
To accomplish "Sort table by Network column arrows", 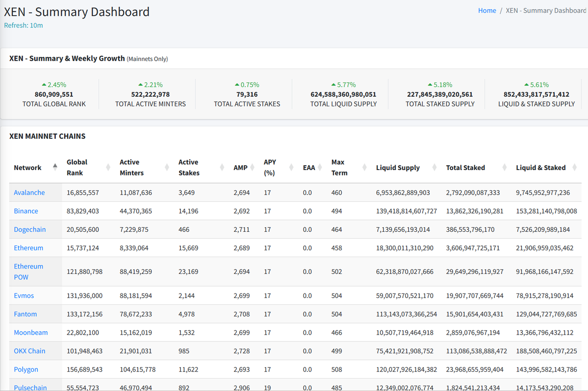I will click(x=55, y=168).
